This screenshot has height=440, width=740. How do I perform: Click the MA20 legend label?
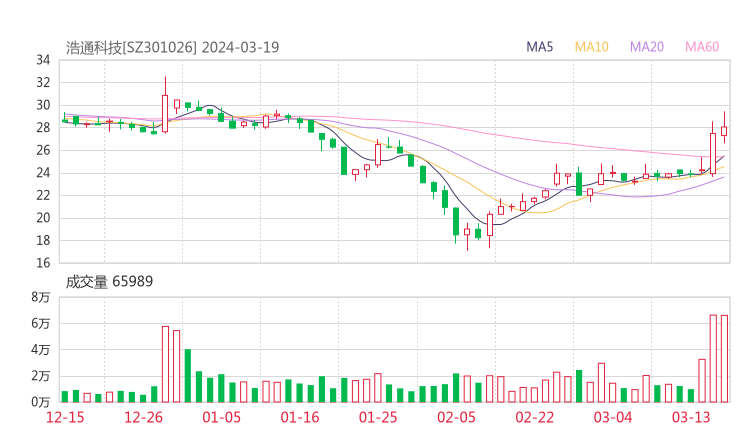(647, 47)
